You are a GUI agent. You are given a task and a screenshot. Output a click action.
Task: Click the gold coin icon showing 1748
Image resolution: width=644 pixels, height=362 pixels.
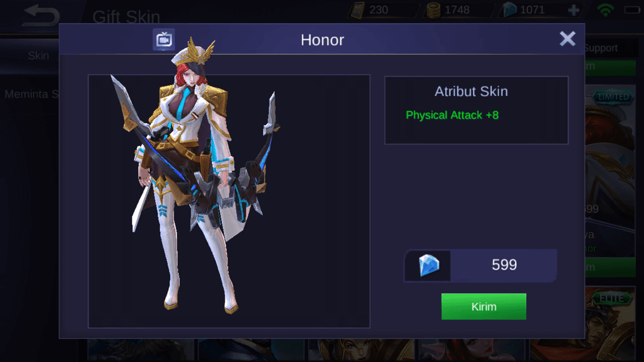click(433, 10)
